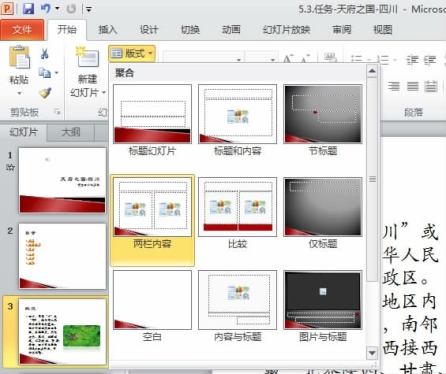Select the Format Painter brush icon
Viewport: 446px width, 374px height.
tap(45, 93)
